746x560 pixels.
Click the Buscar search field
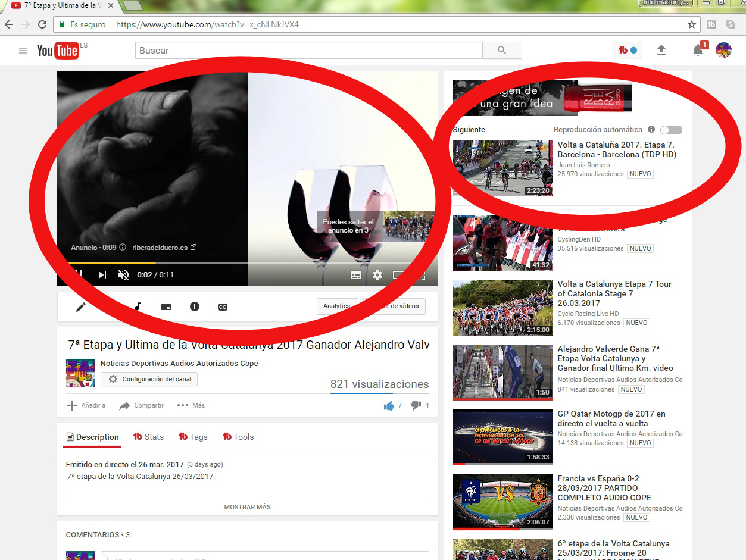pyautogui.click(x=309, y=51)
